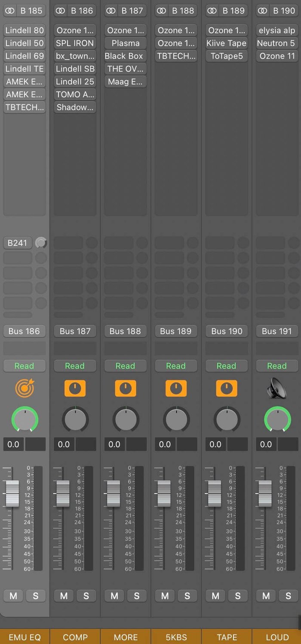This screenshot has width=301, height=644.
Task: Open the Bus 186 output menu
Action: click(25, 331)
